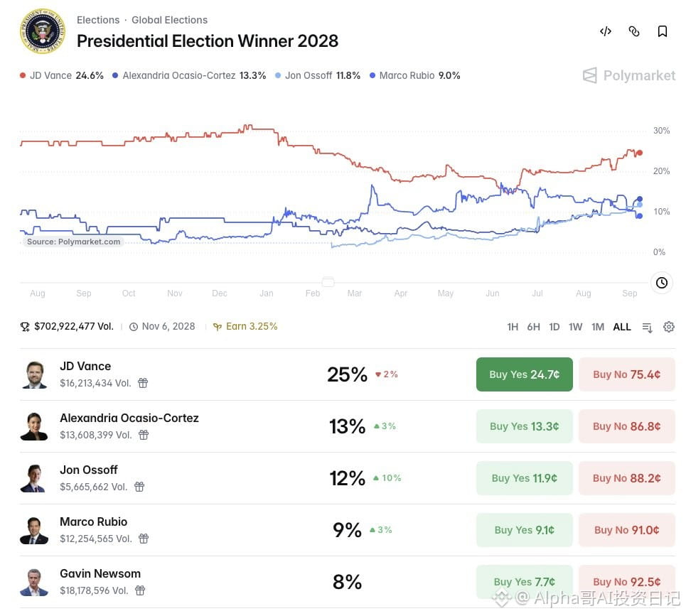Buy Yes on JD Vance at 24.7¢
The image size is (686, 616).
click(524, 374)
